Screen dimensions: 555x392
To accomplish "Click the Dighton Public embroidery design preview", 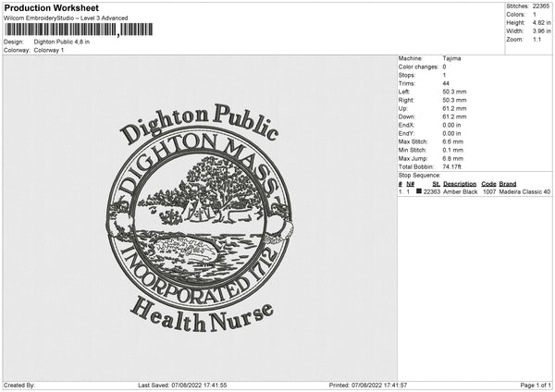I will [x=200, y=218].
